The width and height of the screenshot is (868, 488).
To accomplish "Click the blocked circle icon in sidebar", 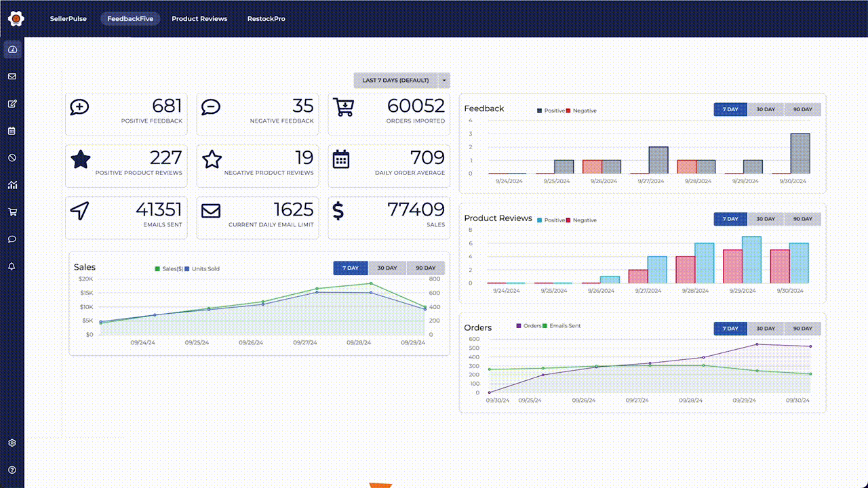I will 12,158.
